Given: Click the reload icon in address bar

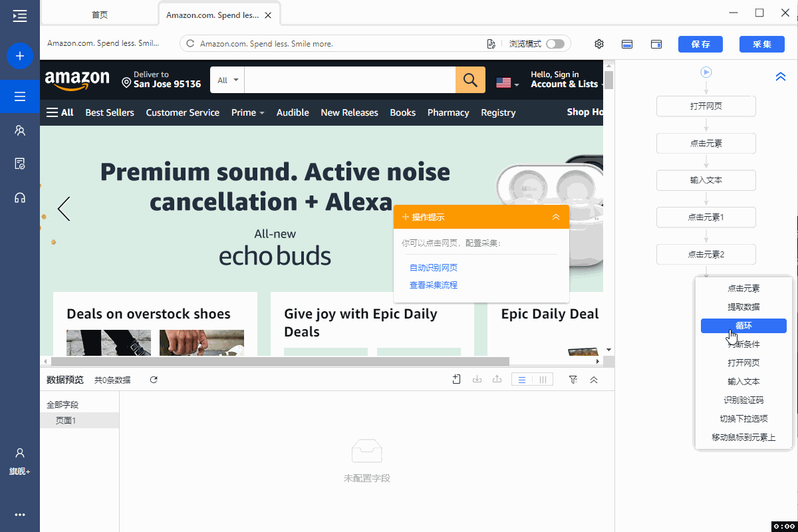Looking at the screenshot, I should [190, 44].
